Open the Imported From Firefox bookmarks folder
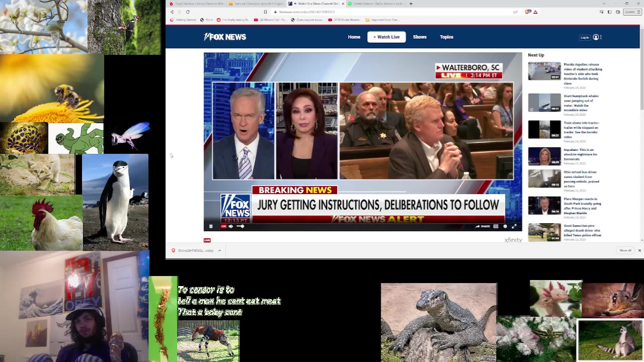This screenshot has width=644, height=362. tap(382, 20)
